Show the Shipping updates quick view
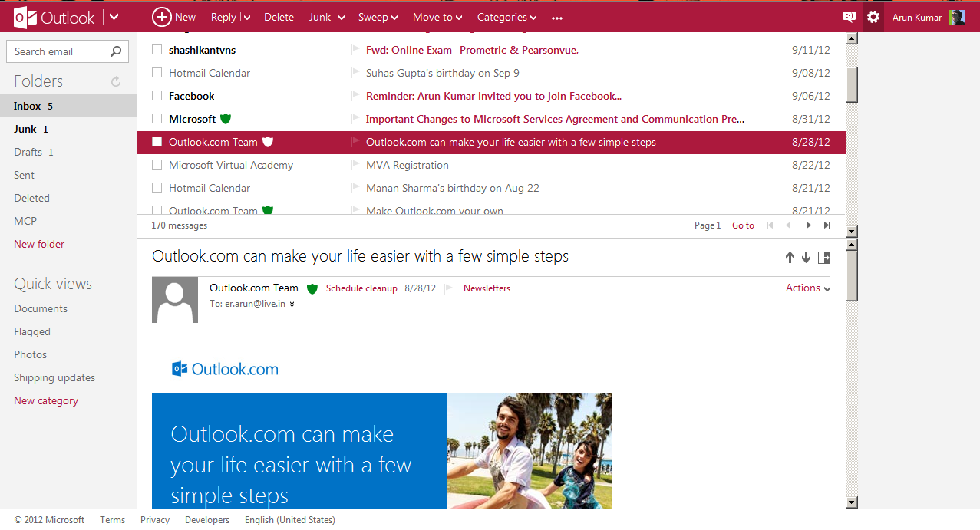This screenshot has width=980, height=530. 54,377
